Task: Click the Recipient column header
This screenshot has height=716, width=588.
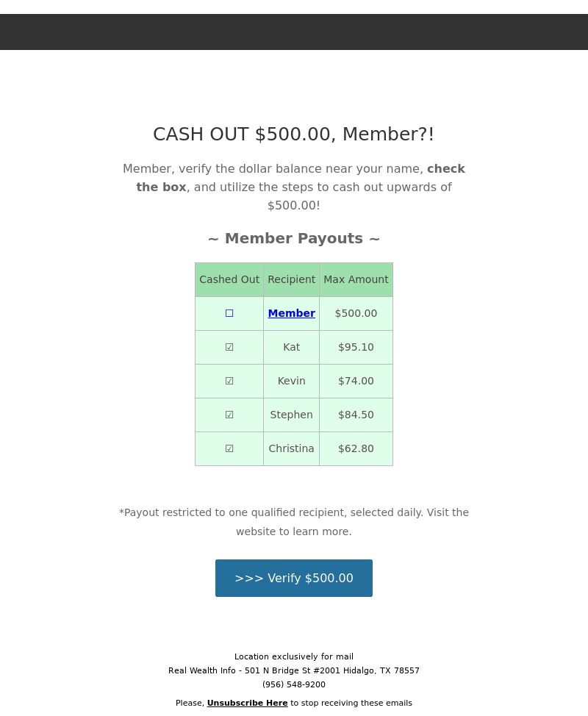Action: [x=291, y=279]
